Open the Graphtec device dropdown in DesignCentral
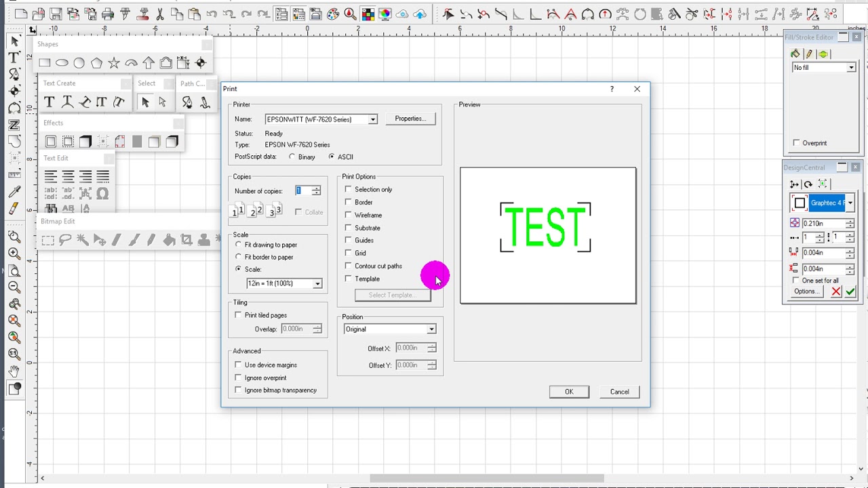Image resolution: width=868 pixels, height=488 pixels. [x=850, y=203]
